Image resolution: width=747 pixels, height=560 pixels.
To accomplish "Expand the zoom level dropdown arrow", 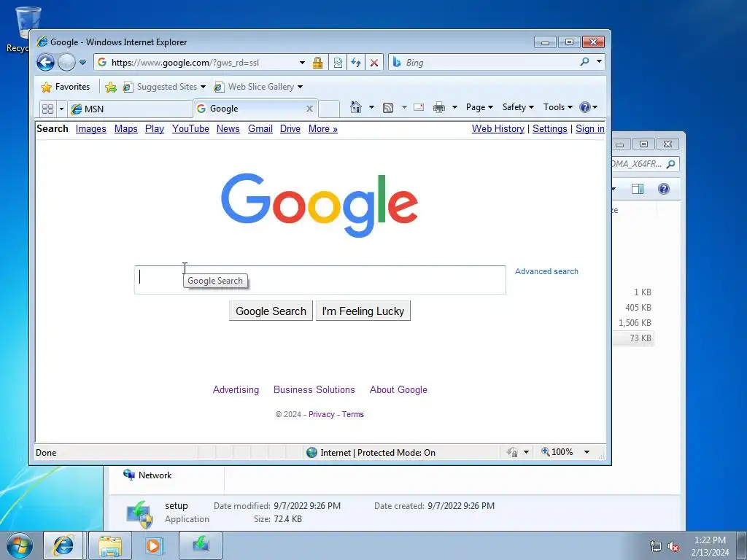I will (587, 452).
